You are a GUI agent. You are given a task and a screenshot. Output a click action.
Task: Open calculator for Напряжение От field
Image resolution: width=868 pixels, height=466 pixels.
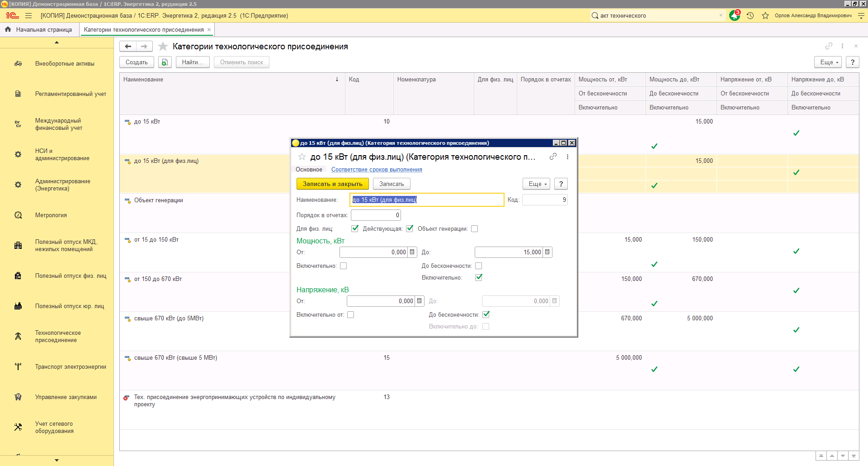point(419,301)
